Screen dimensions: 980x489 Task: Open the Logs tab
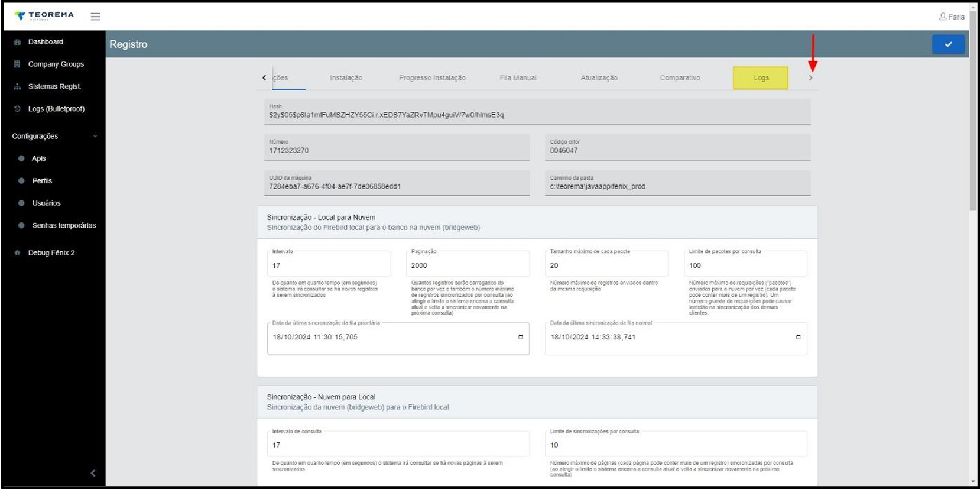[761, 77]
